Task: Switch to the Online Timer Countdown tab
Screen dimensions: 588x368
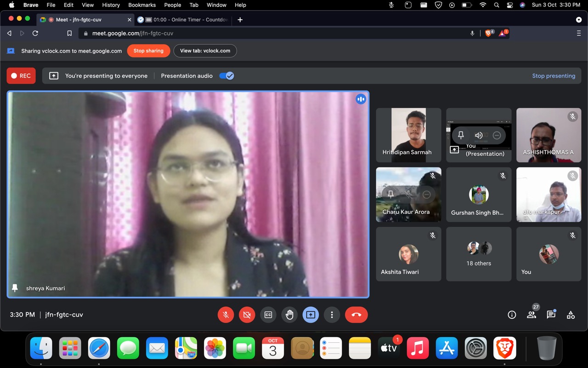Action: click(186, 20)
